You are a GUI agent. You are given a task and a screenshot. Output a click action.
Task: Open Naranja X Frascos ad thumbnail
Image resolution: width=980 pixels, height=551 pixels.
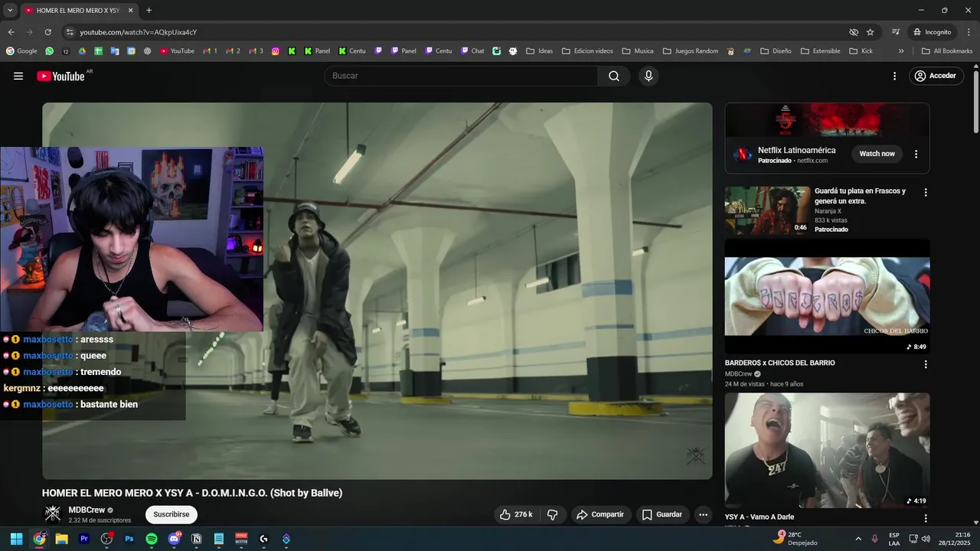767,210
